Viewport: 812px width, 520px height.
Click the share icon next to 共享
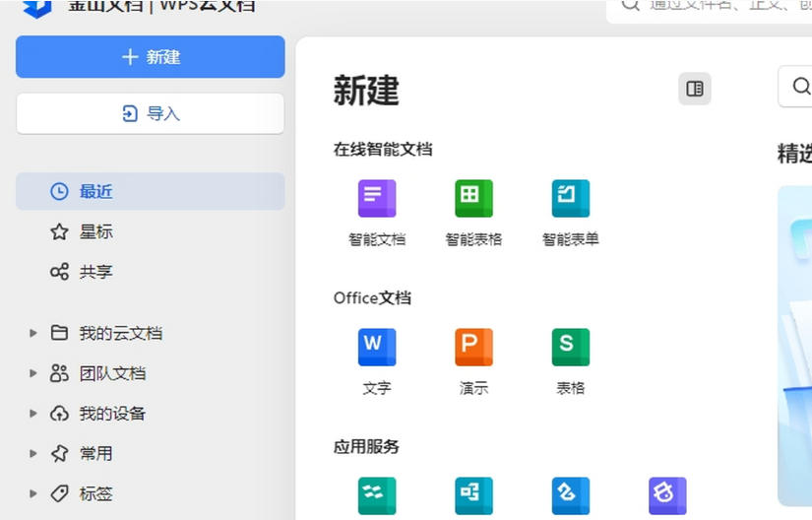click(59, 272)
